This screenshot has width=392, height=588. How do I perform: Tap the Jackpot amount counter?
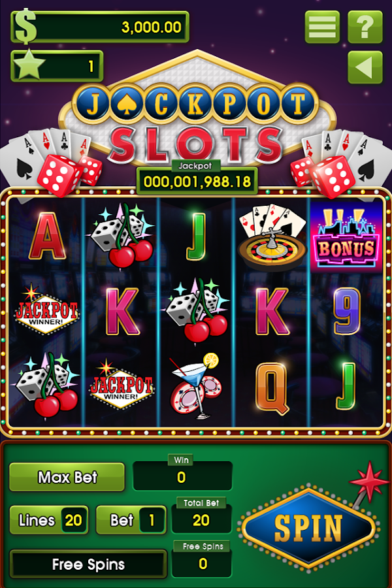pos(197,182)
